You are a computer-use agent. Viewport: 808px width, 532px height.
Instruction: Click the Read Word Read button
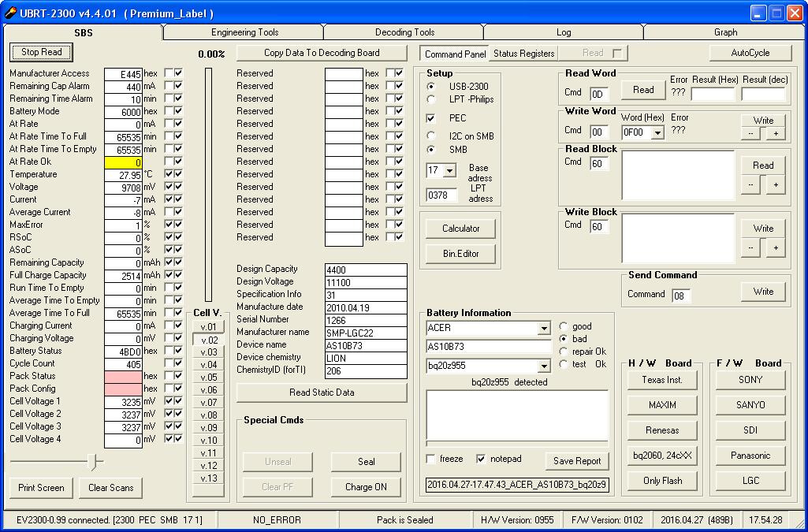643,90
